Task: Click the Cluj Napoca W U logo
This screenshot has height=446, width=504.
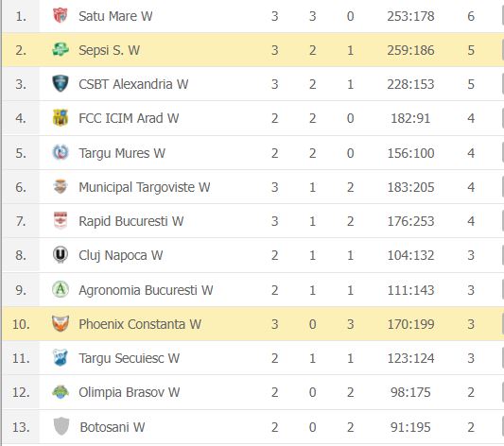Action: 61,255
